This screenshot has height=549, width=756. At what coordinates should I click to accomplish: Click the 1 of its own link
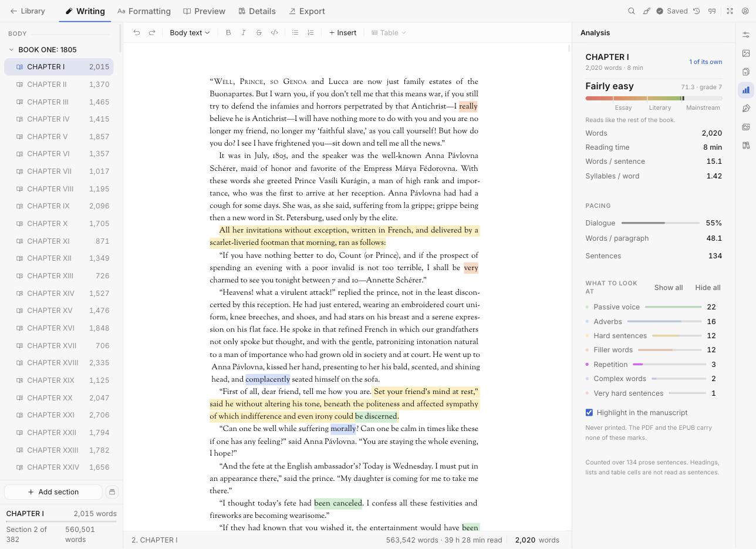pos(706,62)
